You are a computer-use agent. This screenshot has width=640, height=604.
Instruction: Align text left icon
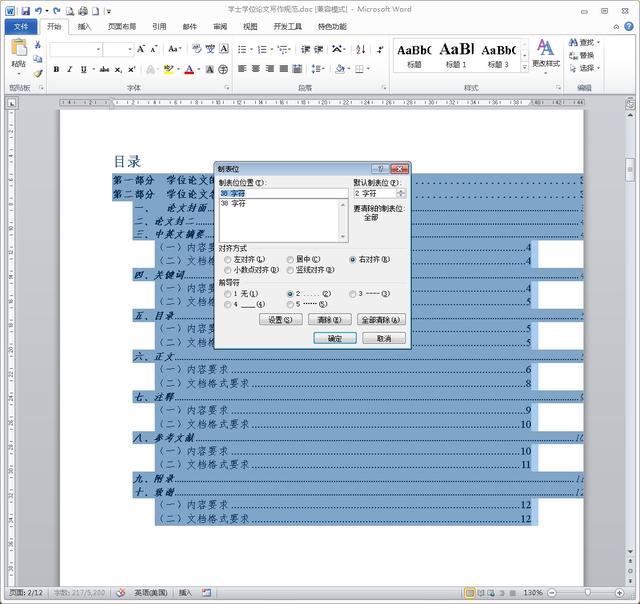pyautogui.click(x=242, y=69)
